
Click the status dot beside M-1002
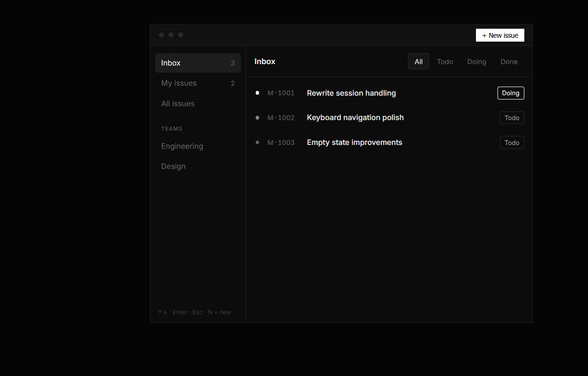coord(258,118)
